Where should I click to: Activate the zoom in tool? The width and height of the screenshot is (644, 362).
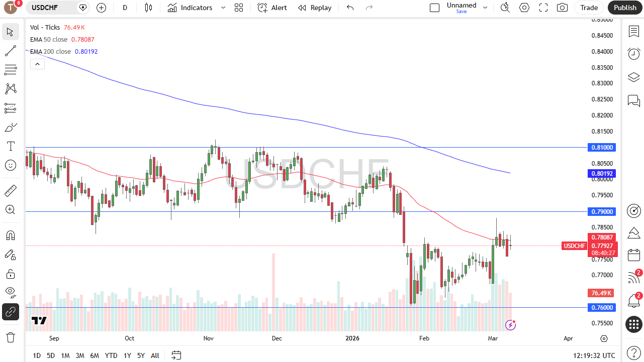coord(10,209)
